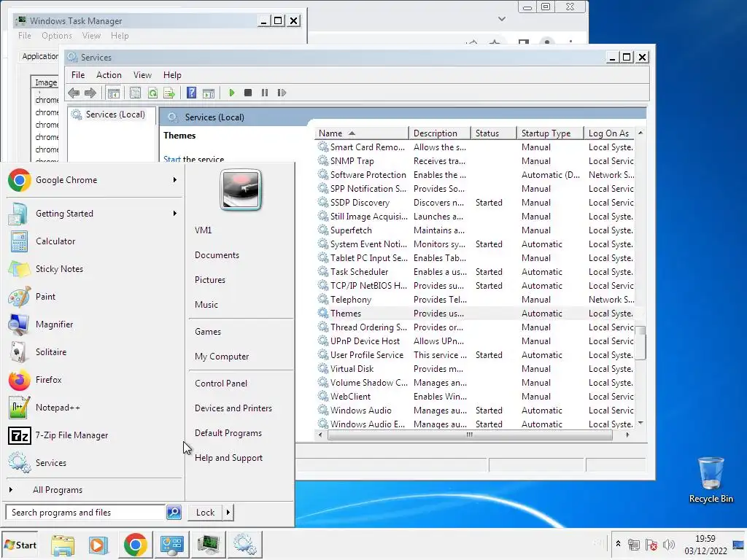Pause the service using the pause icon
The image size is (747, 560).
(x=264, y=93)
